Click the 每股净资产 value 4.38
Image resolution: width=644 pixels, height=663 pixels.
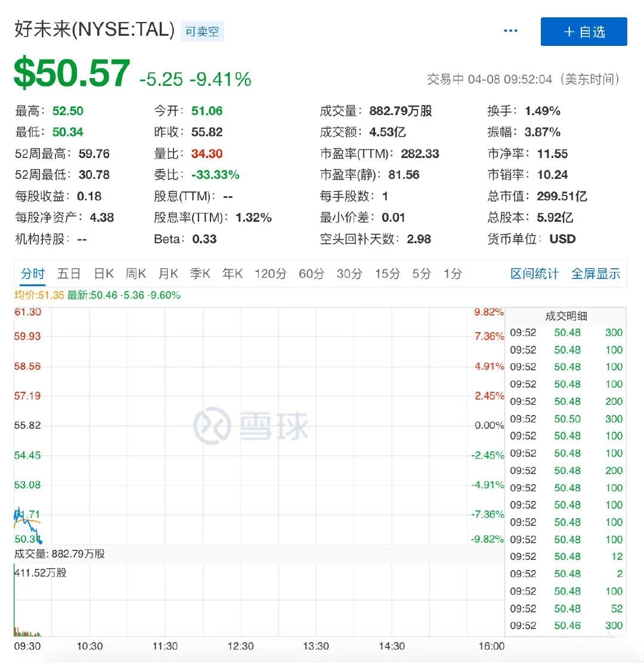(102, 218)
